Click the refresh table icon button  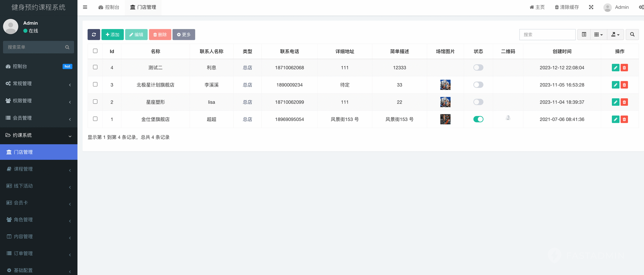pos(94,35)
